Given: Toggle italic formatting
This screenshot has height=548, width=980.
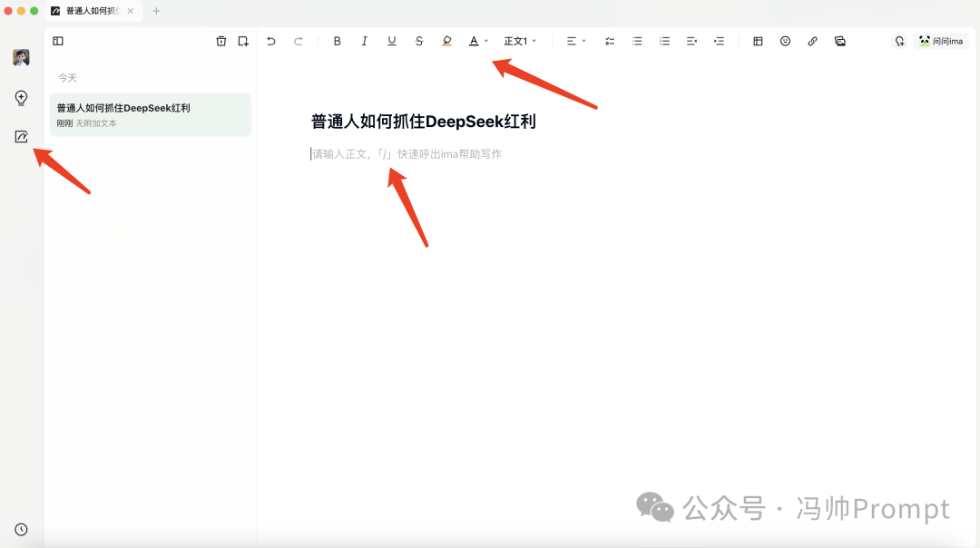Looking at the screenshot, I should tap(365, 41).
